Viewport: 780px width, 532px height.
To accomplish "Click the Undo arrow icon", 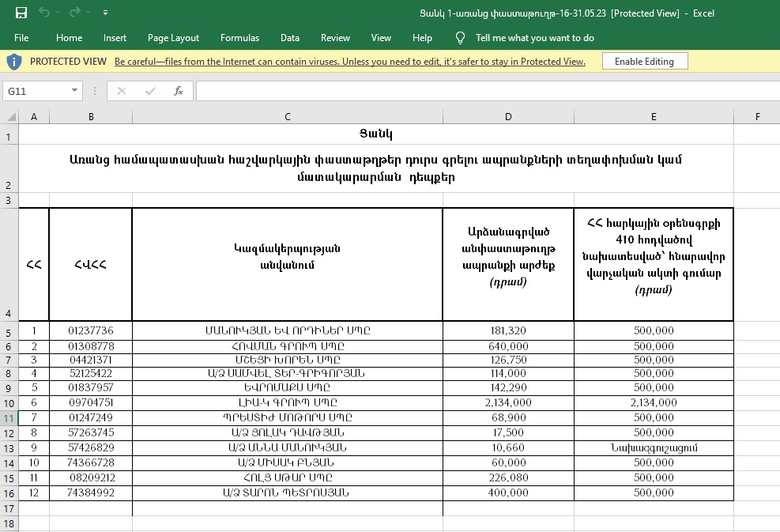I will tap(44, 13).
